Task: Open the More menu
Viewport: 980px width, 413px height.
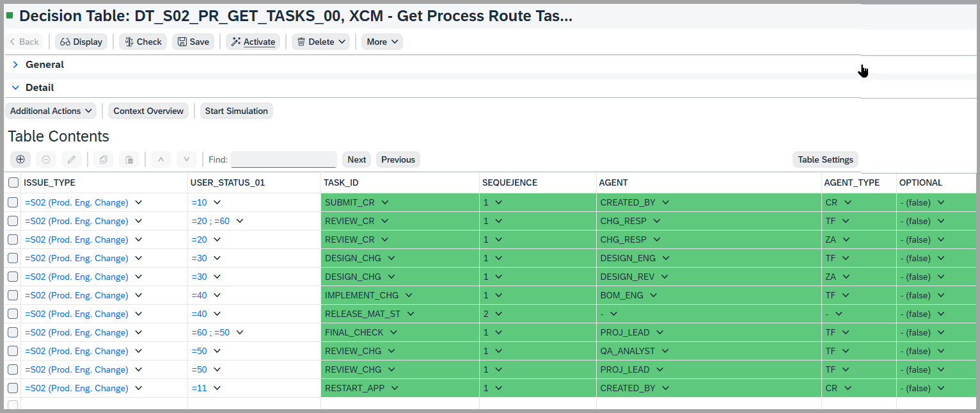Action: [x=382, y=42]
